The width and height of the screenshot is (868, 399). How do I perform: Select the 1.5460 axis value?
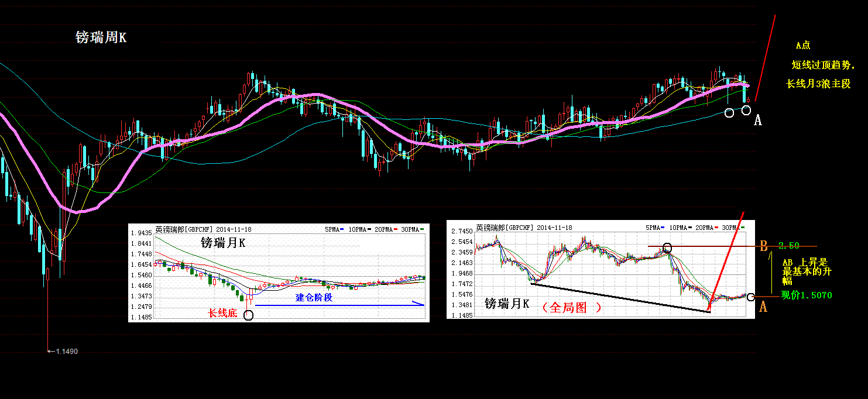click(x=142, y=275)
